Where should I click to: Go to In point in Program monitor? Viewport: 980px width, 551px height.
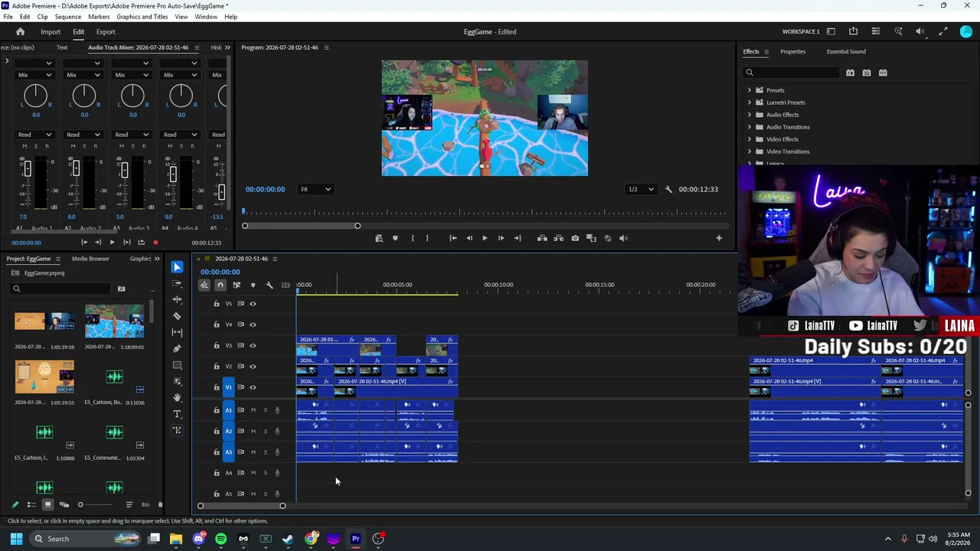tap(452, 238)
